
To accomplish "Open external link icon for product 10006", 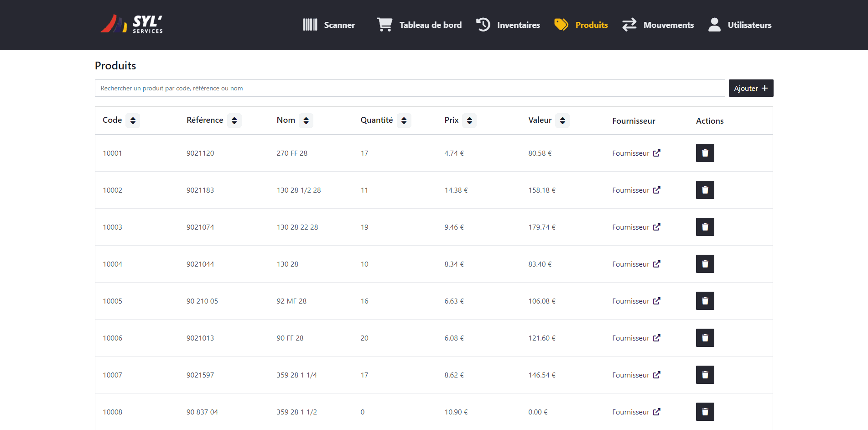I will (656, 338).
